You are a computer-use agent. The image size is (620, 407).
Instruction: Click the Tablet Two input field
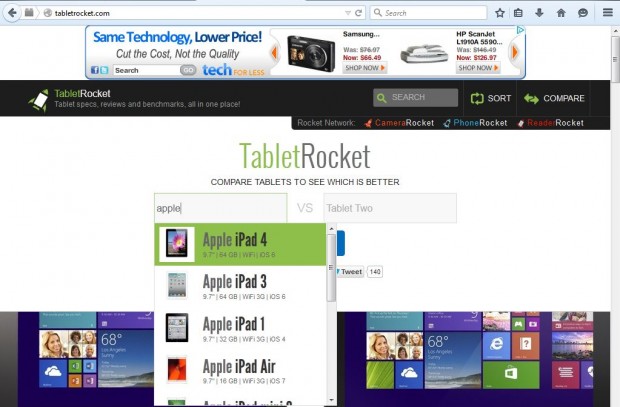pyautogui.click(x=390, y=208)
